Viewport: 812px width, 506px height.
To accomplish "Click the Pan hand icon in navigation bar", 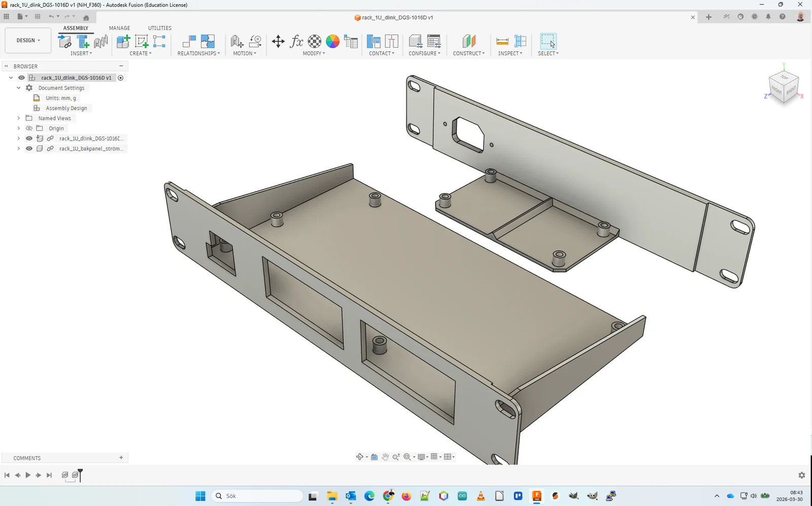I will pos(385,457).
